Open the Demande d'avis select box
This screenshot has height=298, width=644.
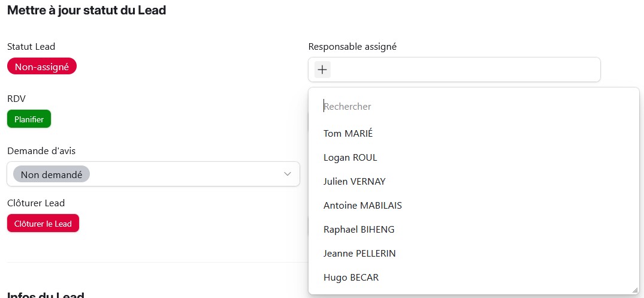pyautogui.click(x=180, y=174)
